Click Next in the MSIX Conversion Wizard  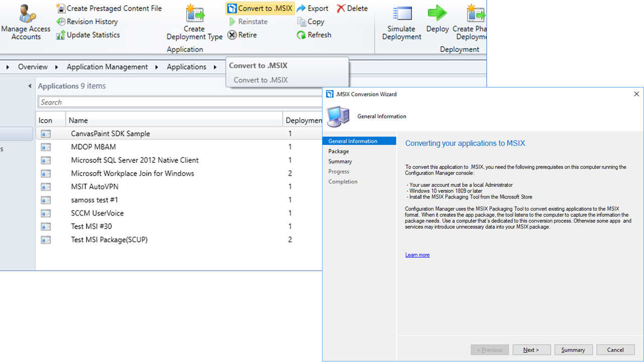coord(531,349)
